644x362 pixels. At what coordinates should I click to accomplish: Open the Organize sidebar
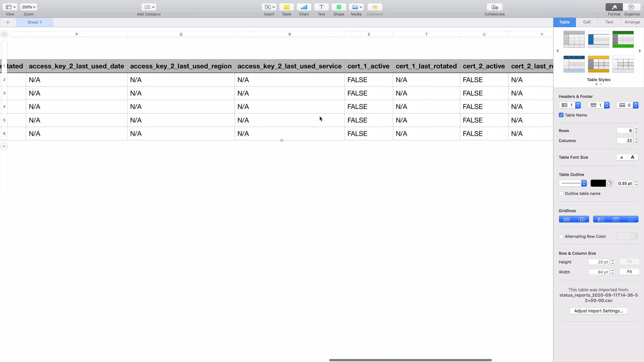(632, 7)
